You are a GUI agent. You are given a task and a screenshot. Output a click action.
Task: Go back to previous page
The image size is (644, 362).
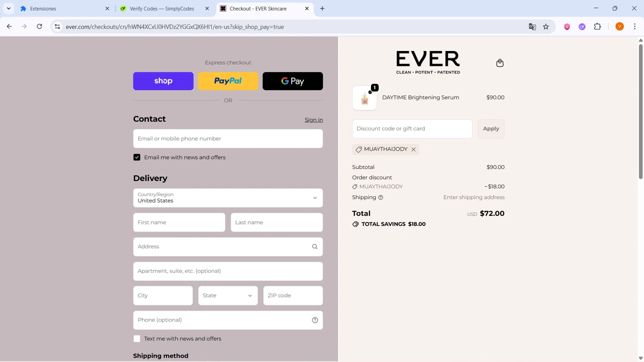9,27
